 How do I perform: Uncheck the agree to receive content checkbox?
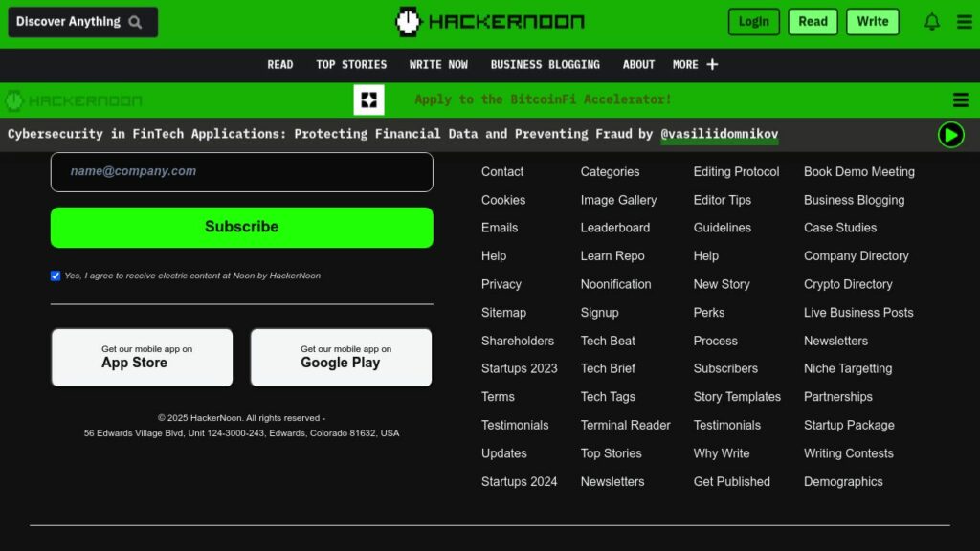[x=56, y=275]
